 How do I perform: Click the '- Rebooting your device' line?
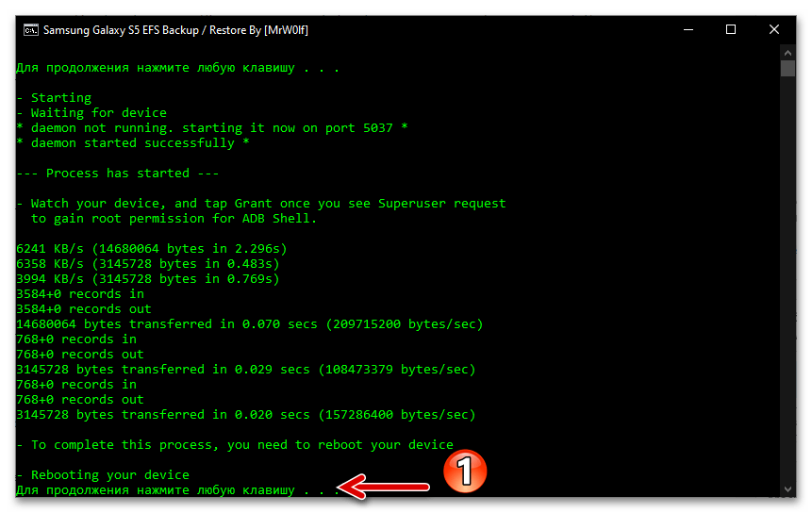coord(103,474)
